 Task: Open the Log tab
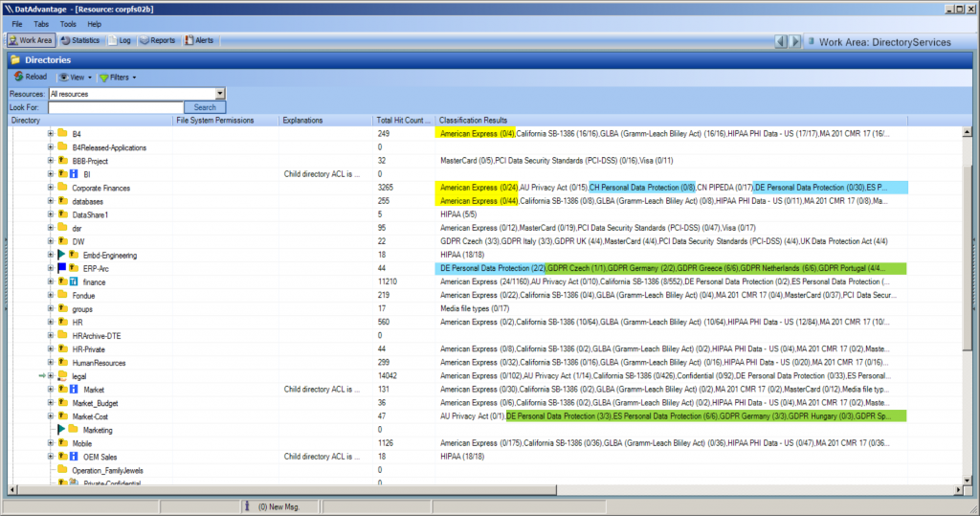click(x=120, y=40)
